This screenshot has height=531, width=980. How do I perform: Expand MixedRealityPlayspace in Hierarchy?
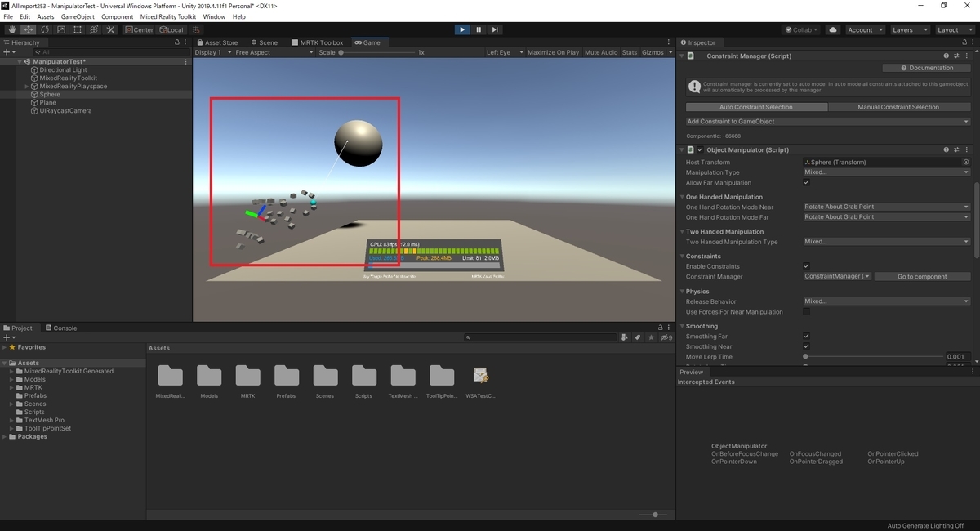pyautogui.click(x=27, y=87)
